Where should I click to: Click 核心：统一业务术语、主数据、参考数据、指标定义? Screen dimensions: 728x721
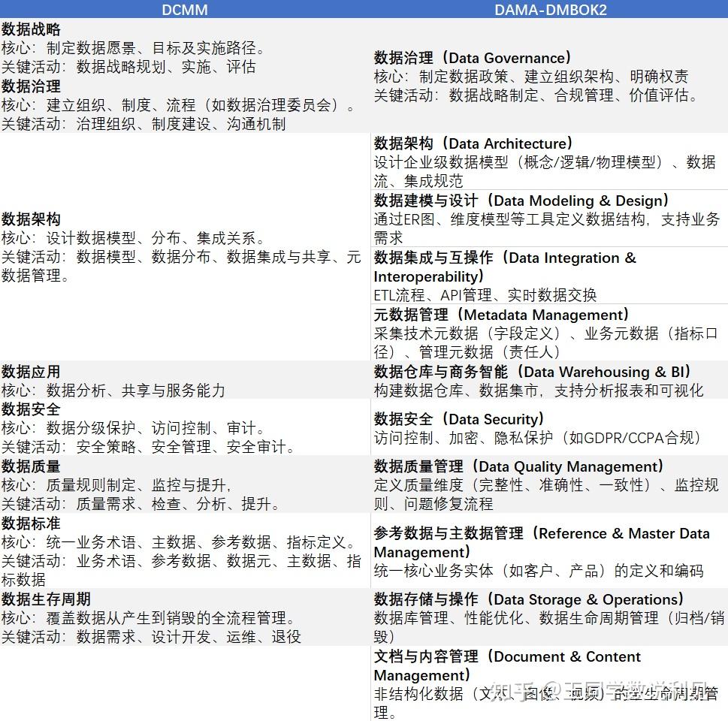pos(178,542)
